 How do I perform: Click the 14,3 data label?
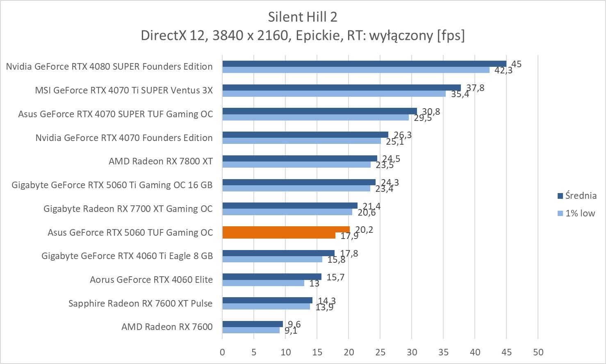click(327, 301)
